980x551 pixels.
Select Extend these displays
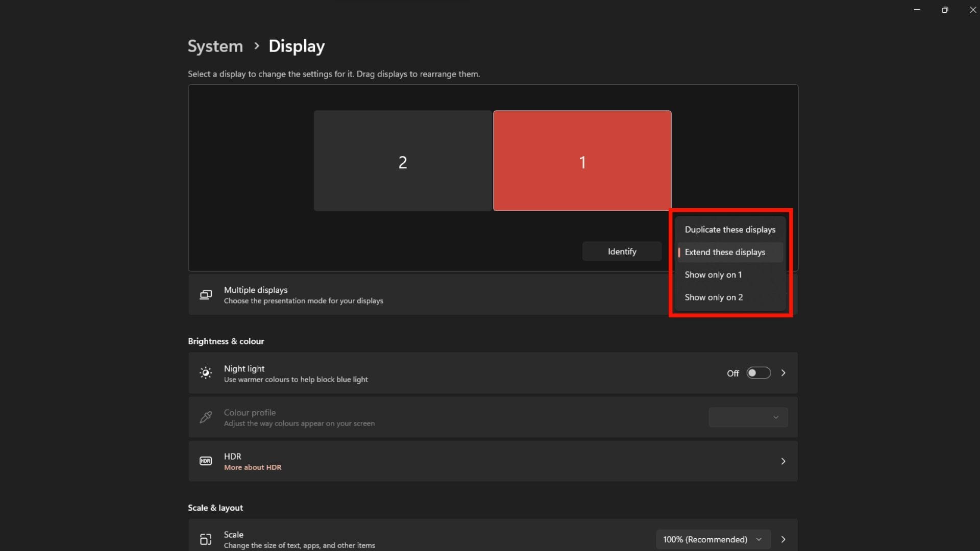725,252
